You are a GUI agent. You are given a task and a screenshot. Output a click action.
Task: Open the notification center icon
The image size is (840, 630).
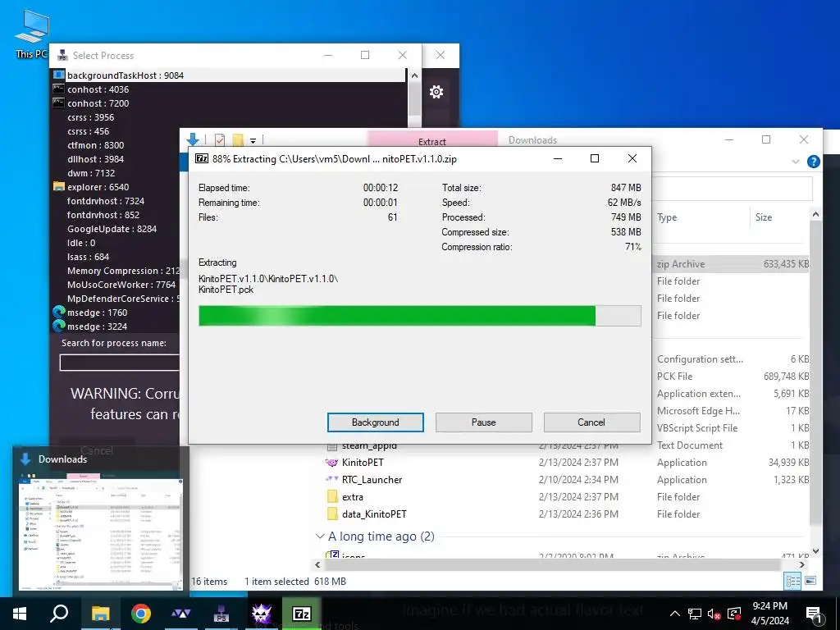(814, 614)
